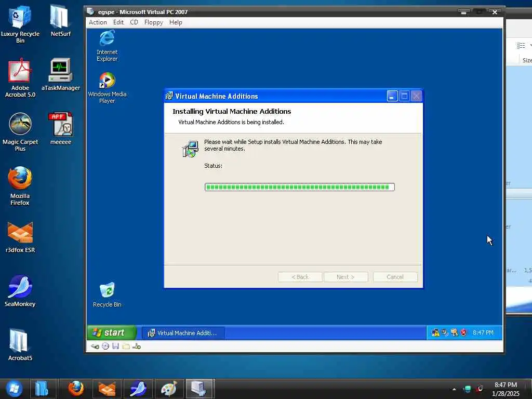Open the Luxury Recycle Bin desktop icon

coord(20,24)
